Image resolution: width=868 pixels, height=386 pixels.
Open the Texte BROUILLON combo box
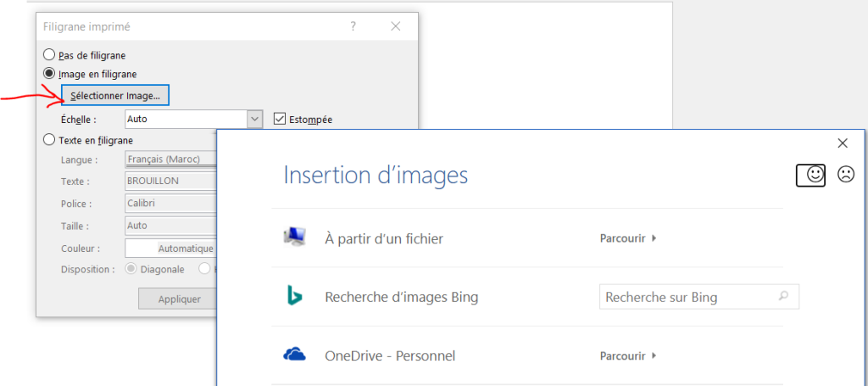click(x=170, y=181)
